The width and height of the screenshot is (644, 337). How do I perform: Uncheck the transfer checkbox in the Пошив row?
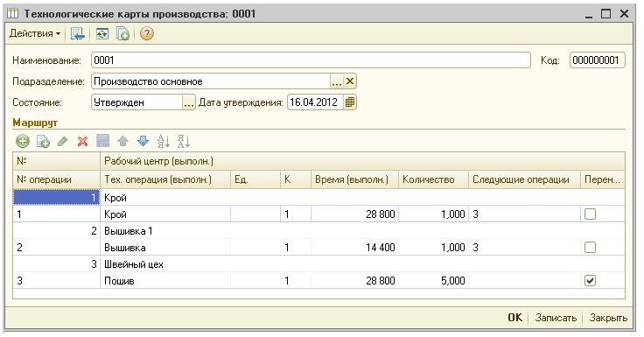coord(590,280)
